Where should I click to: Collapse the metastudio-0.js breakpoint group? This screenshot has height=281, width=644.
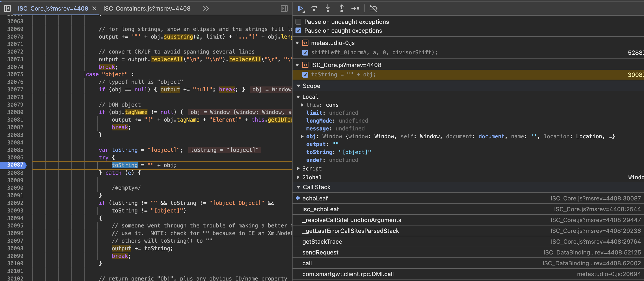[297, 43]
